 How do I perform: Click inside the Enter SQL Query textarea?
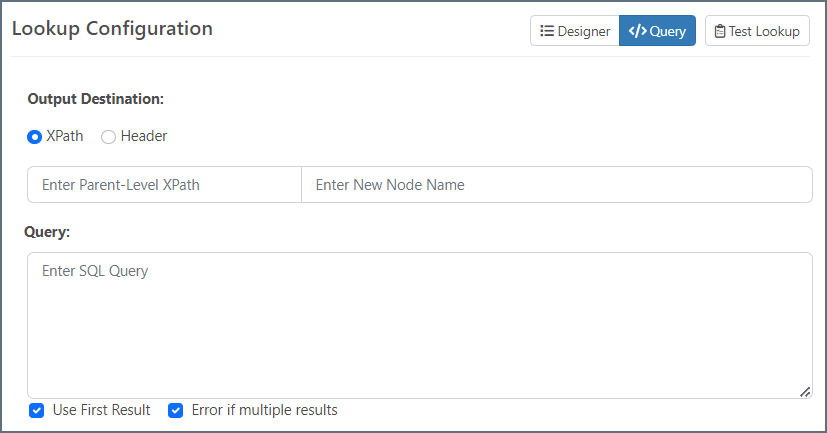(x=419, y=325)
